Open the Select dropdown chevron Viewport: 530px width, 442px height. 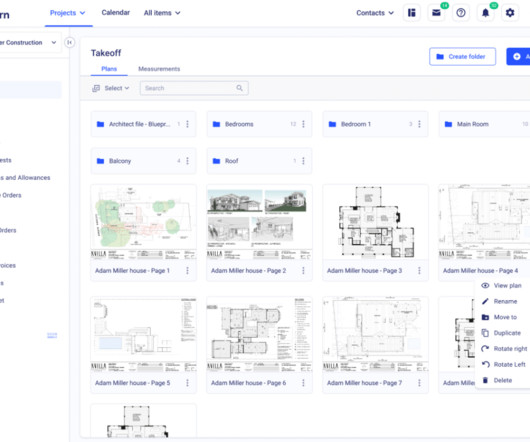[x=127, y=88]
